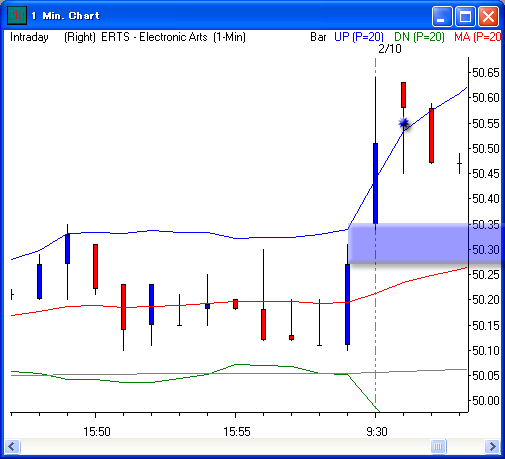505x459 pixels.
Task: Click the right arrow on the horizontal scrollbar
Action: point(492,446)
